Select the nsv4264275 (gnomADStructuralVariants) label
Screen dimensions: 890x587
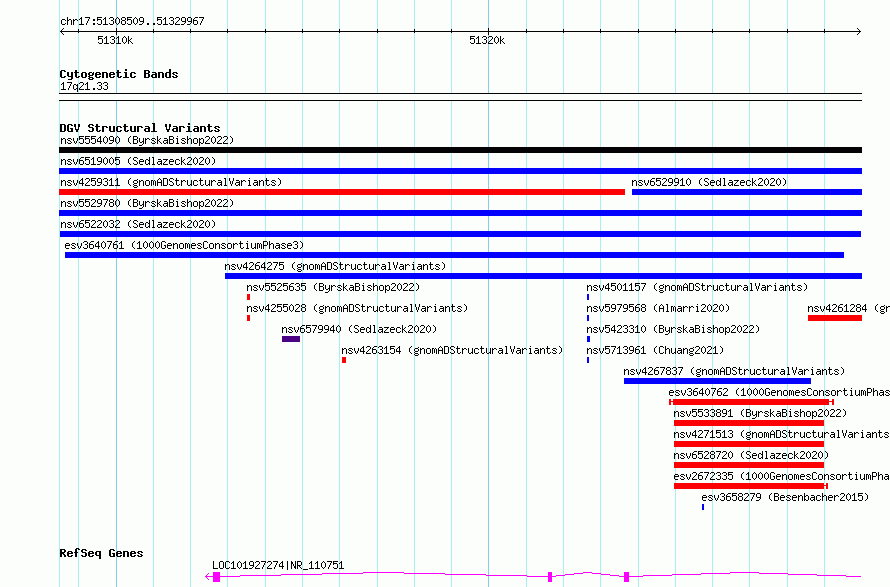tap(335, 266)
